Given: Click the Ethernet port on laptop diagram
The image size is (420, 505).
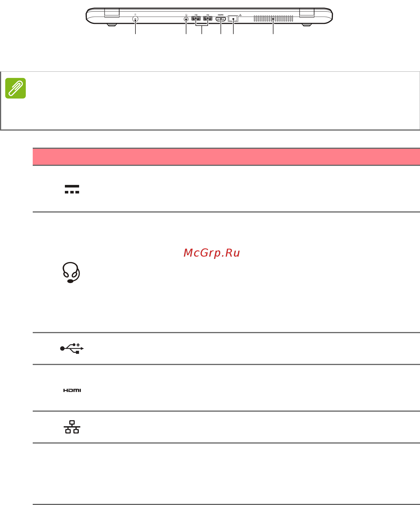Looking at the screenshot, I should tap(233, 19).
